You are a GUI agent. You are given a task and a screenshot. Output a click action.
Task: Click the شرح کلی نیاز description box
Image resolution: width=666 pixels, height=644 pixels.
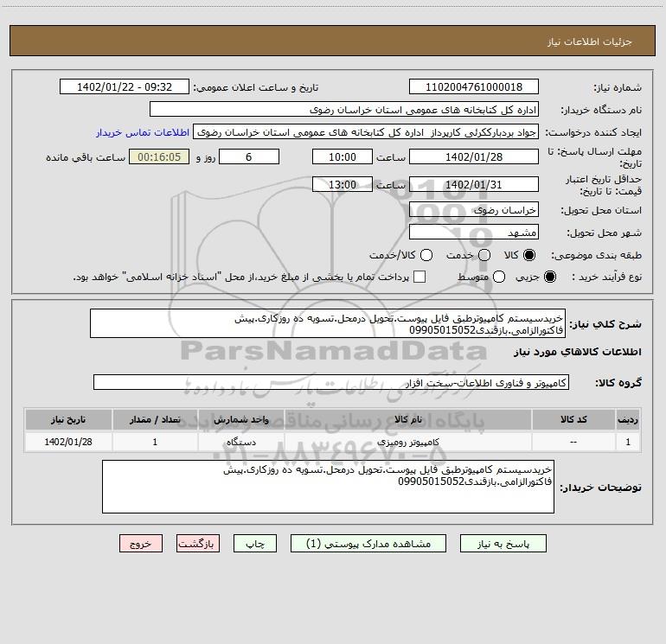tap(328, 323)
